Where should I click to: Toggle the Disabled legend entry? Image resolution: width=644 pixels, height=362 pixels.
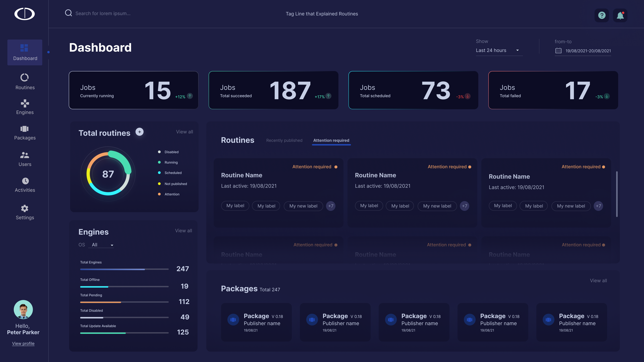tap(168, 152)
